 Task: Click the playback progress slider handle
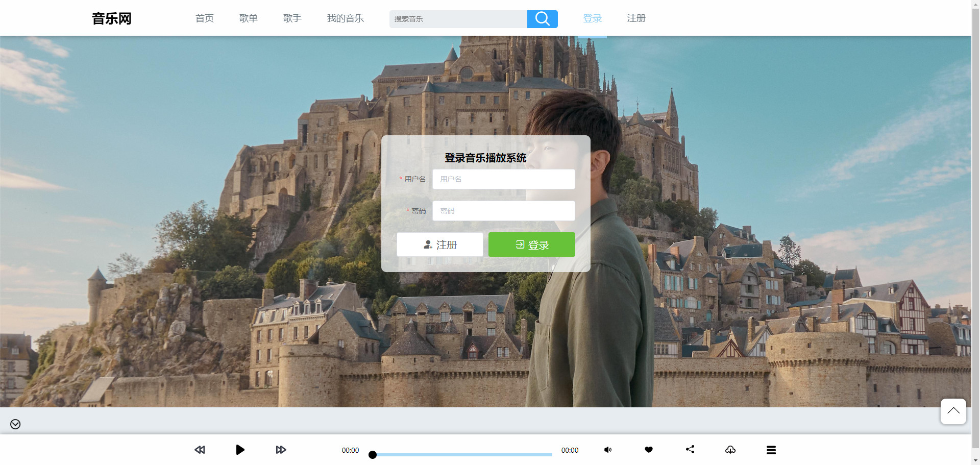coord(373,455)
